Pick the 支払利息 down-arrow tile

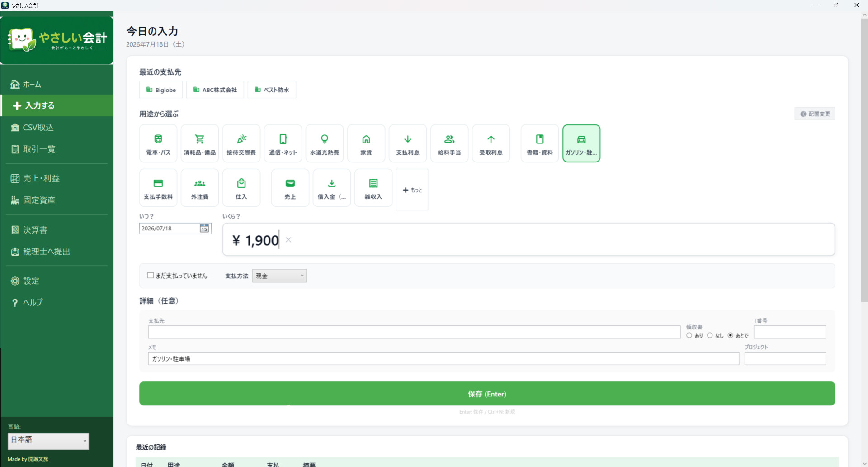[x=408, y=143]
